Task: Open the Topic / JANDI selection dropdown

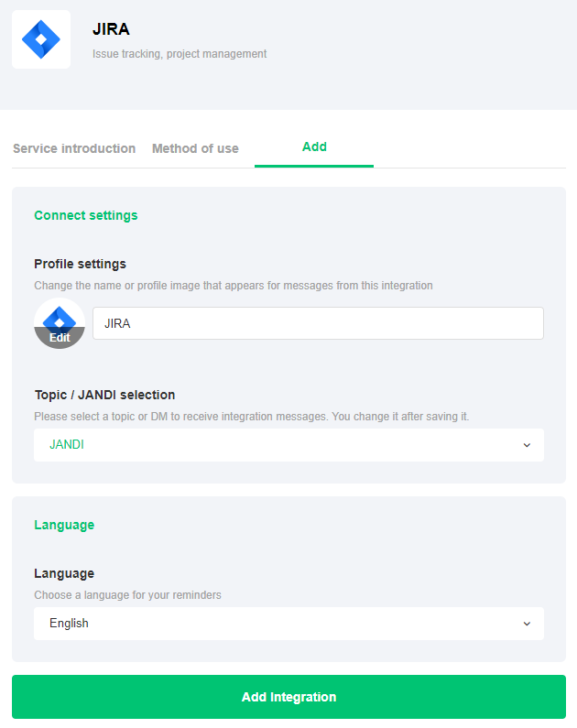Action: coord(288,445)
